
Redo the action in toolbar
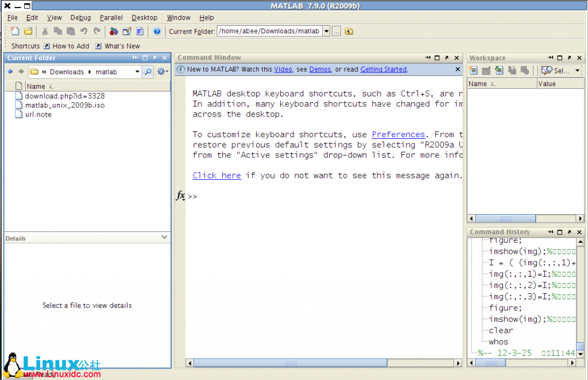(96, 31)
